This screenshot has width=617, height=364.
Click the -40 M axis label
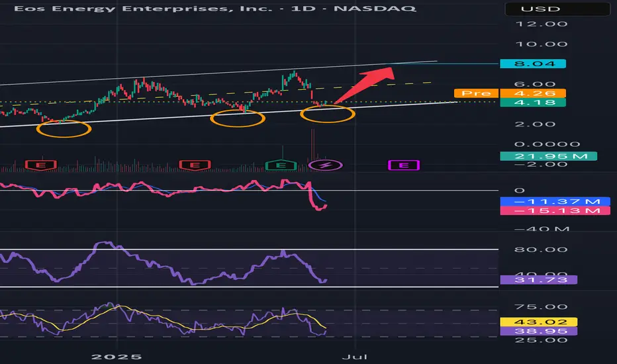(x=542, y=228)
